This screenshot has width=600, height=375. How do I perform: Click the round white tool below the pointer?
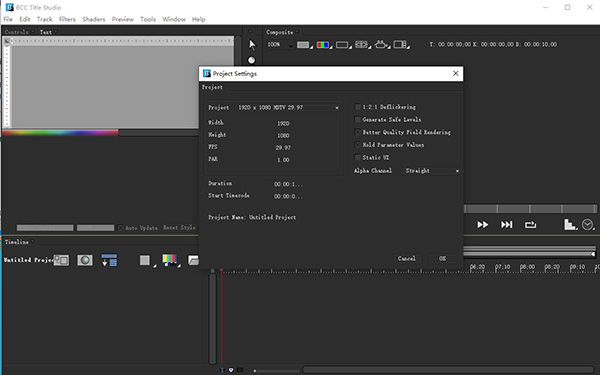point(251,60)
